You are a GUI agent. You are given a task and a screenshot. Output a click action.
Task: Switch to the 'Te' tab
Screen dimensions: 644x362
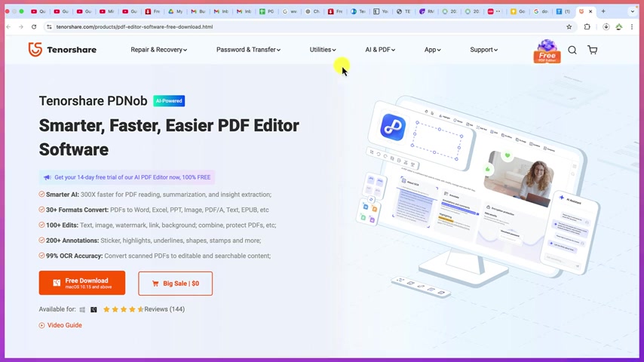tap(357, 11)
